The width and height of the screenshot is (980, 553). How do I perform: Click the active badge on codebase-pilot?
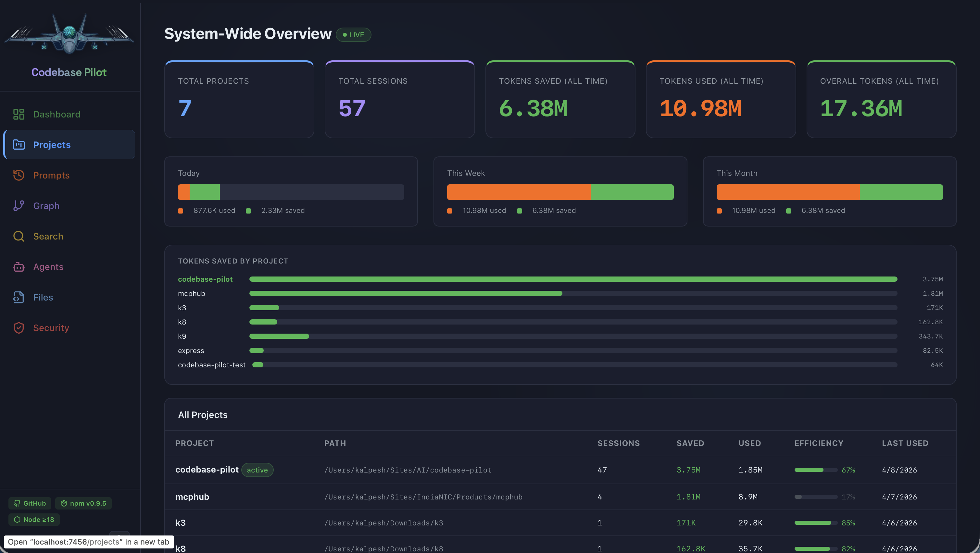pyautogui.click(x=257, y=470)
